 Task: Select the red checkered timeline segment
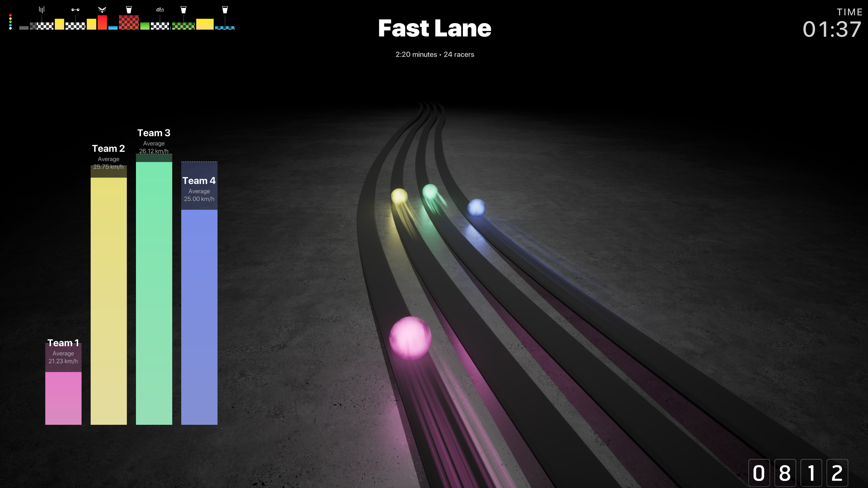[129, 22]
